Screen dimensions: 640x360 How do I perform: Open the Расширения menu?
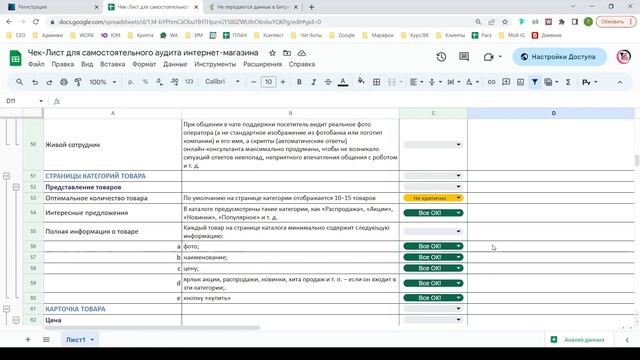pyautogui.click(x=262, y=64)
